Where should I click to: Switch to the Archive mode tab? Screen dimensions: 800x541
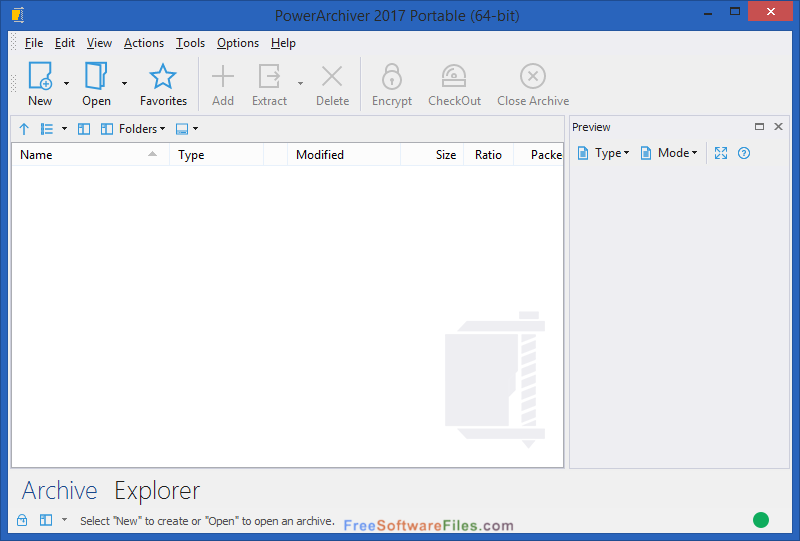click(60, 490)
